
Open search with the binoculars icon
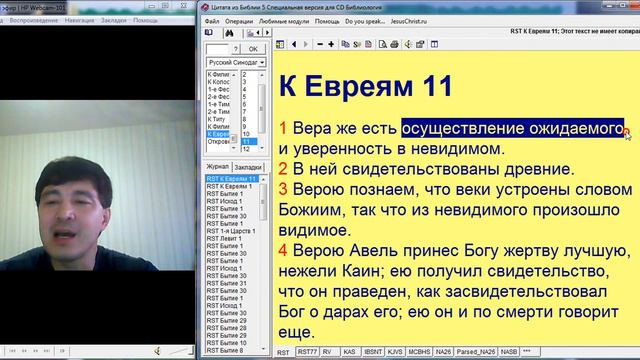click(229, 33)
